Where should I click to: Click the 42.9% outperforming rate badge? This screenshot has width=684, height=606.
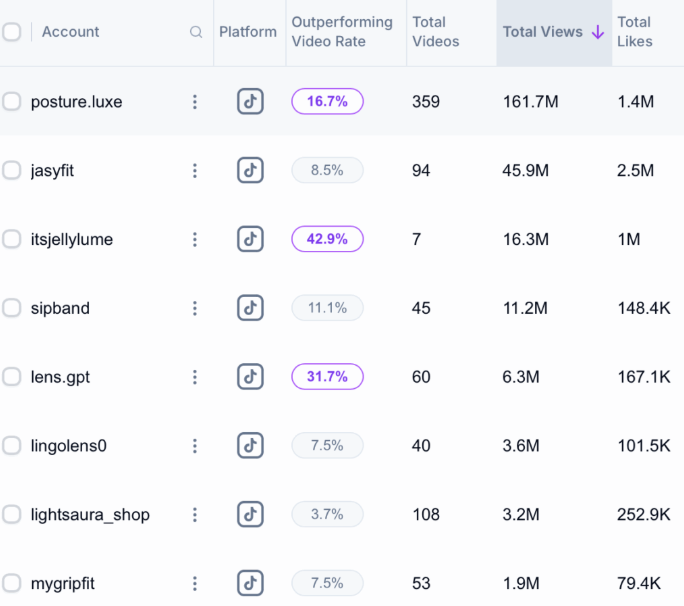(327, 240)
